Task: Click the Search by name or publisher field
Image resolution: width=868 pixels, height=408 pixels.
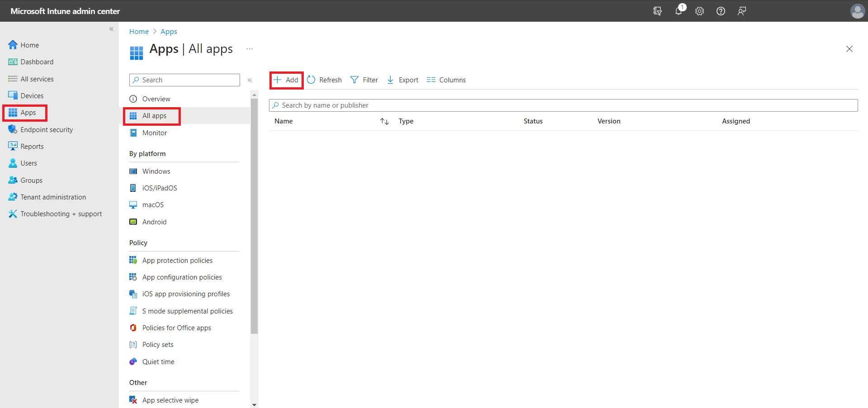Action: [x=563, y=105]
